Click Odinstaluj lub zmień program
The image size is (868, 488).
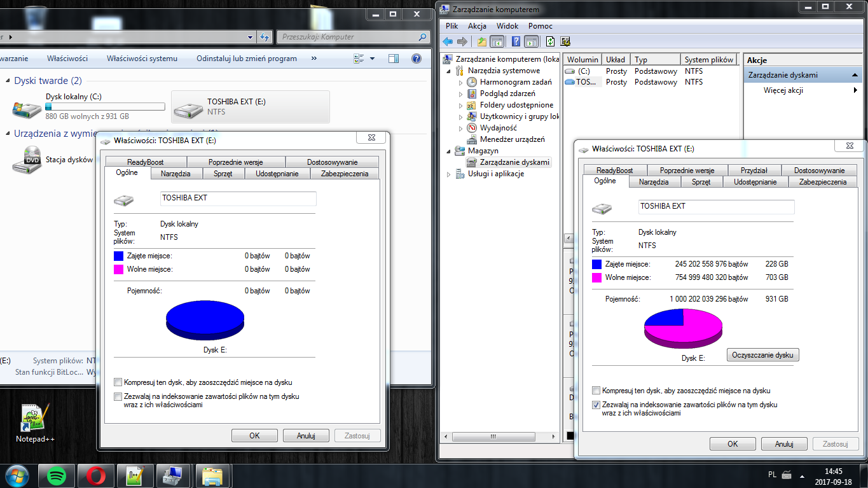[x=247, y=59]
